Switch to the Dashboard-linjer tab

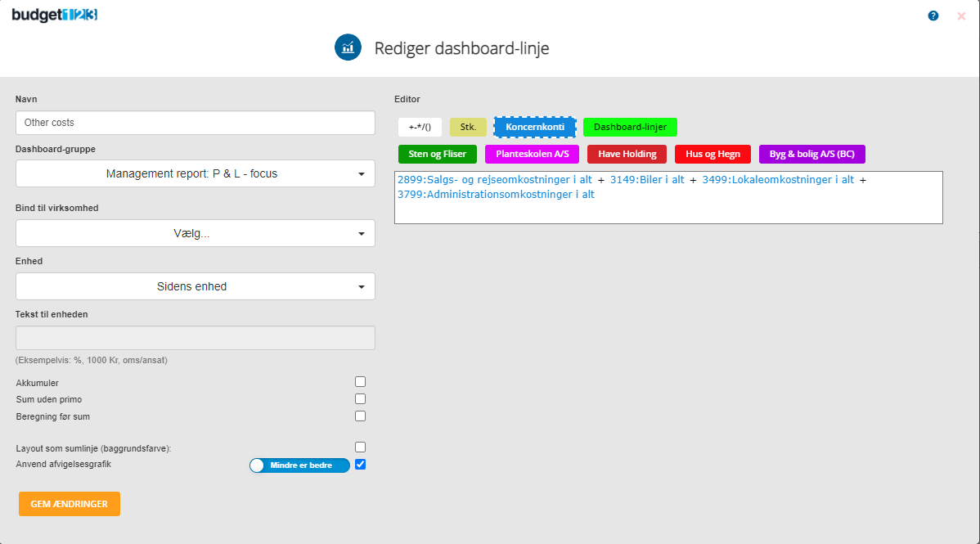pos(630,127)
